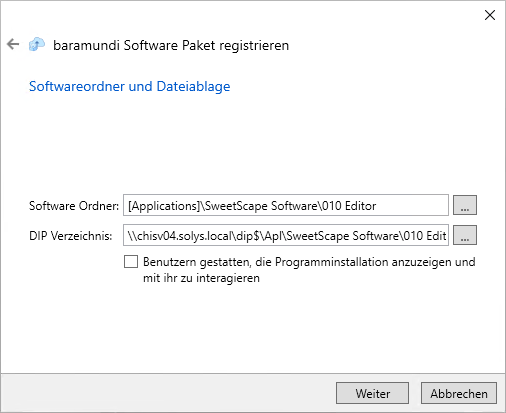506x413 pixels.
Task: Click the grey footer bar beside Weiter
Action: click(x=167, y=393)
